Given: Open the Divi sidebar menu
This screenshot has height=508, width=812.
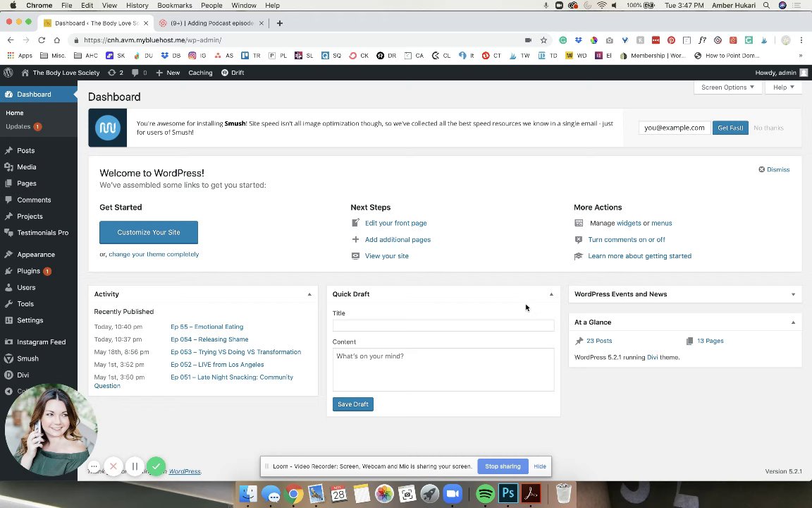Looking at the screenshot, I should click(x=23, y=375).
